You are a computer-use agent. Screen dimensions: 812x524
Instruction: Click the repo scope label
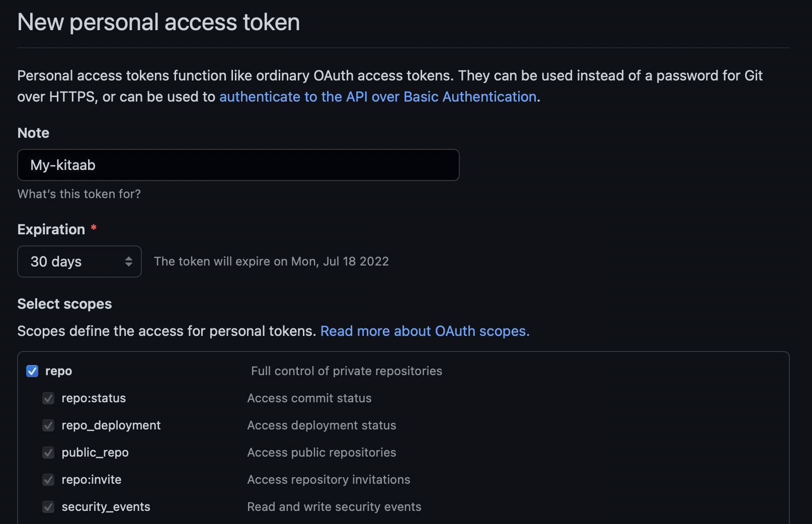click(58, 371)
